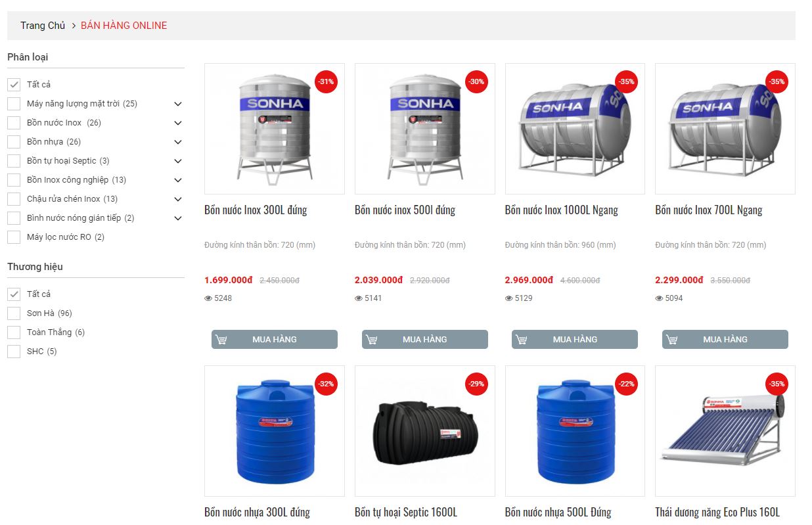The width and height of the screenshot is (812, 525).
Task: Click cart icon under Bồn nước inox 500l đứng
Action: (372, 340)
